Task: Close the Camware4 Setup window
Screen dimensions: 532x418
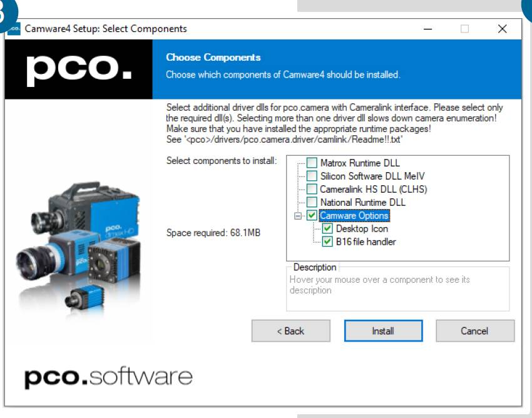Action: (x=502, y=29)
